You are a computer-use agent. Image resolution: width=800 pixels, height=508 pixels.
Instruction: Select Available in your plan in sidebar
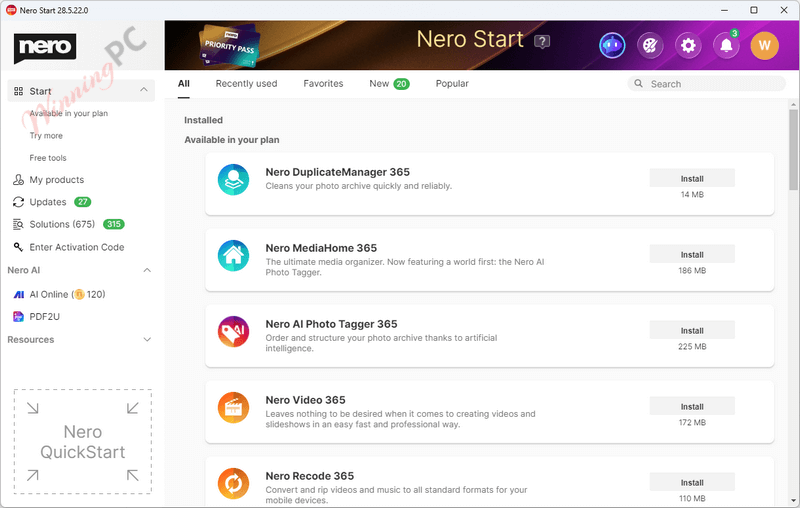click(x=68, y=113)
